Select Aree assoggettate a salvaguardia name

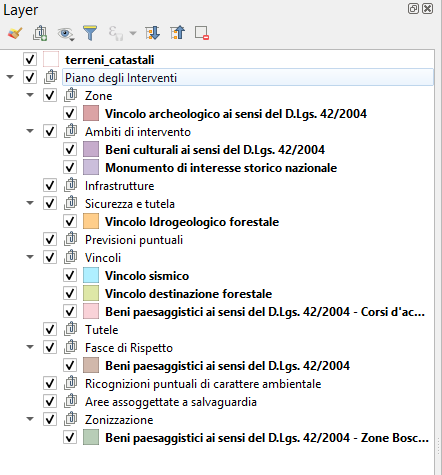(x=171, y=402)
